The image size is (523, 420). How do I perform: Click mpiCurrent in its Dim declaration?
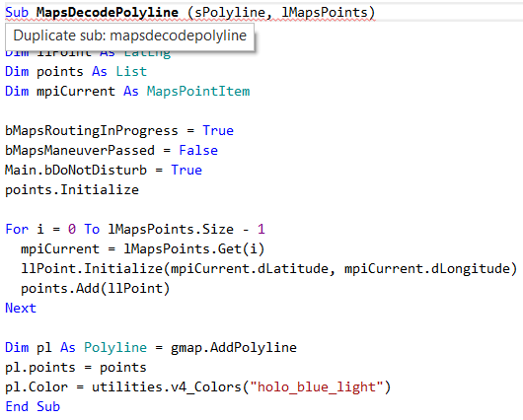coord(76,92)
